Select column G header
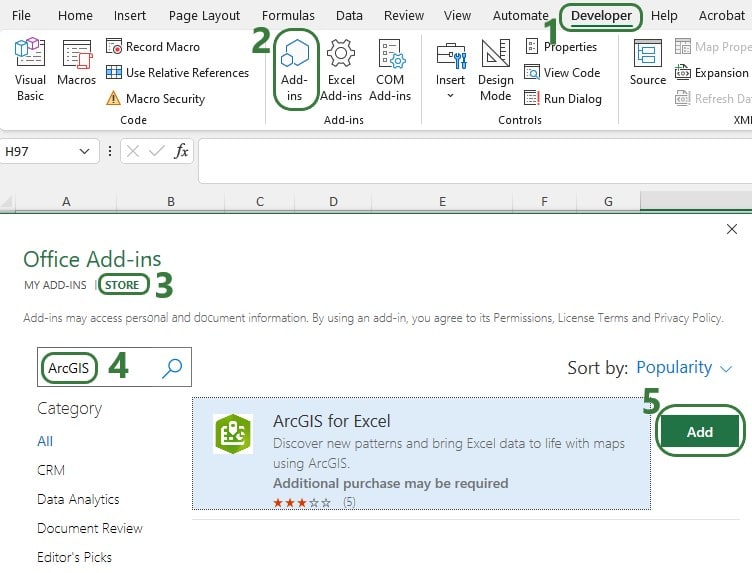This screenshot has width=752, height=573. (x=608, y=201)
